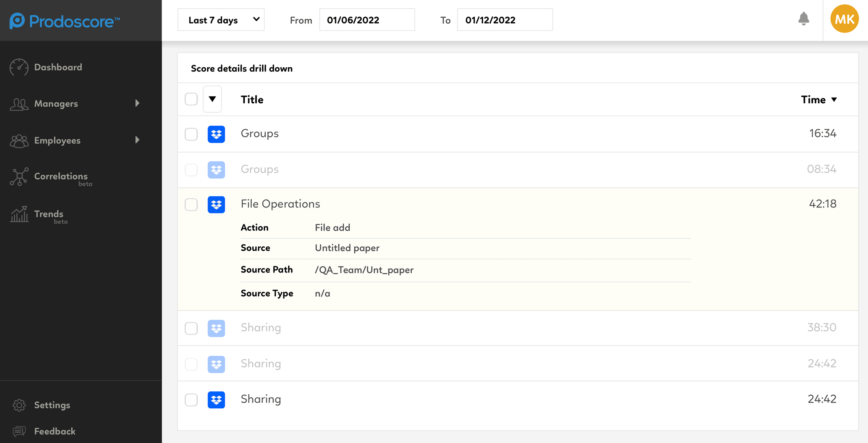
Task: Click Dropbox icon on faded Sharing 24:42 row
Action: [216, 364]
